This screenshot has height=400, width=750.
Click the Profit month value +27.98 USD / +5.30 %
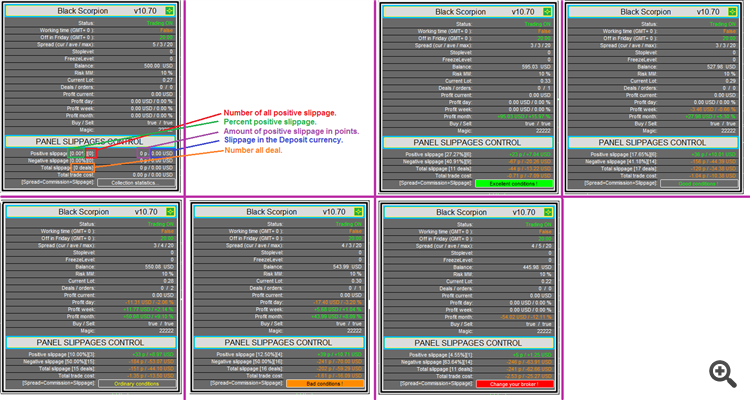(x=711, y=117)
